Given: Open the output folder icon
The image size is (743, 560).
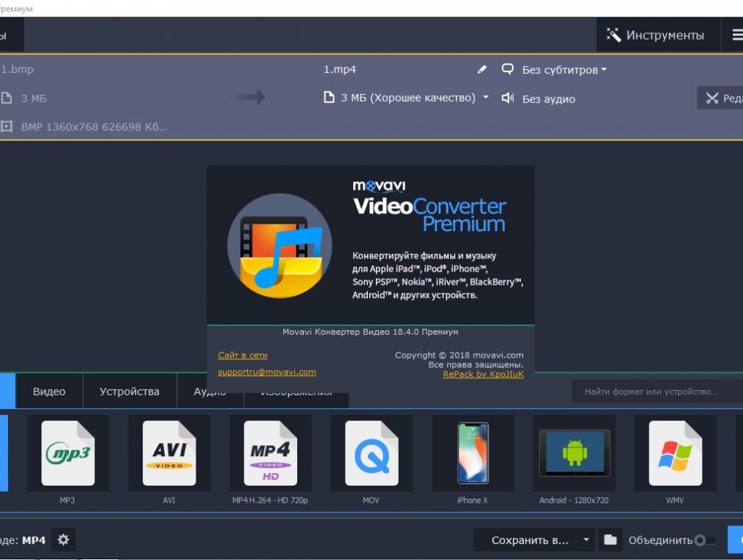Looking at the screenshot, I should click(611, 539).
